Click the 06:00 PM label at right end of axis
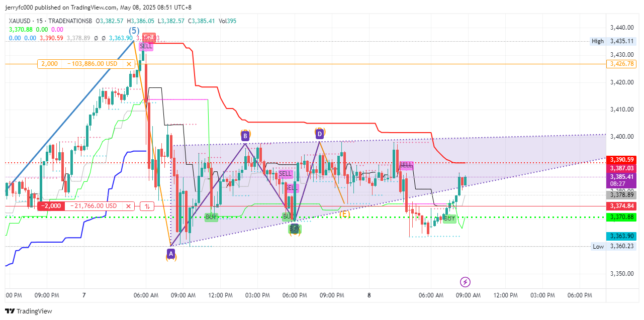The height and width of the screenshot is (320, 644). pos(579,295)
